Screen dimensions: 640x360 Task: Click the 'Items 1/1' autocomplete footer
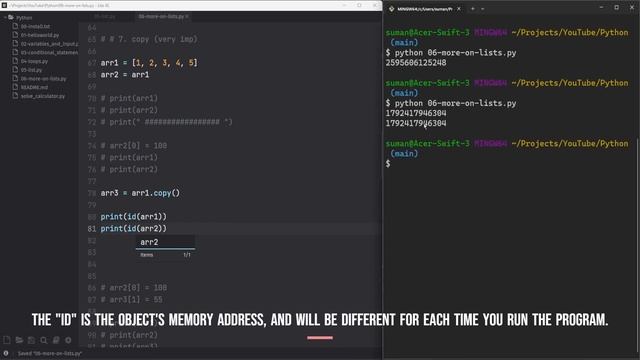pos(165,255)
